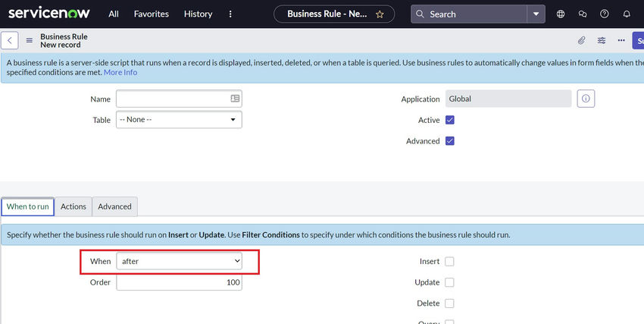
Task: Click the paperclip attachments icon
Action: coord(582,40)
